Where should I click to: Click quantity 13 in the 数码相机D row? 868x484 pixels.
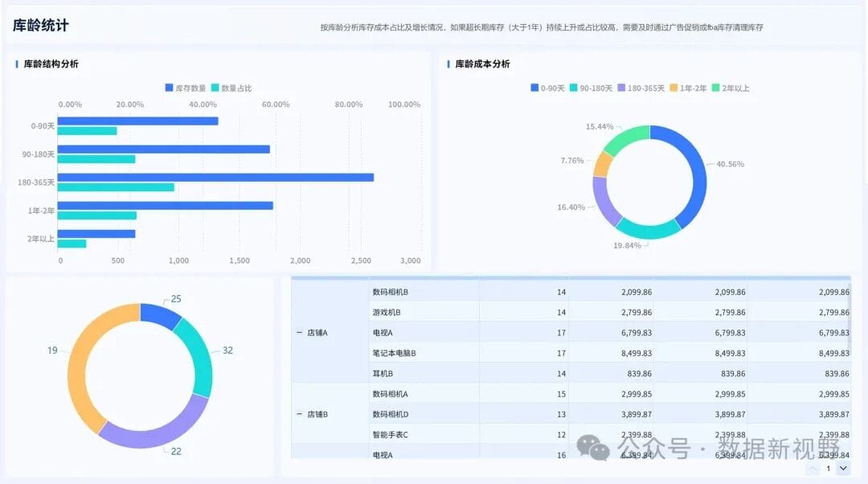pos(561,414)
